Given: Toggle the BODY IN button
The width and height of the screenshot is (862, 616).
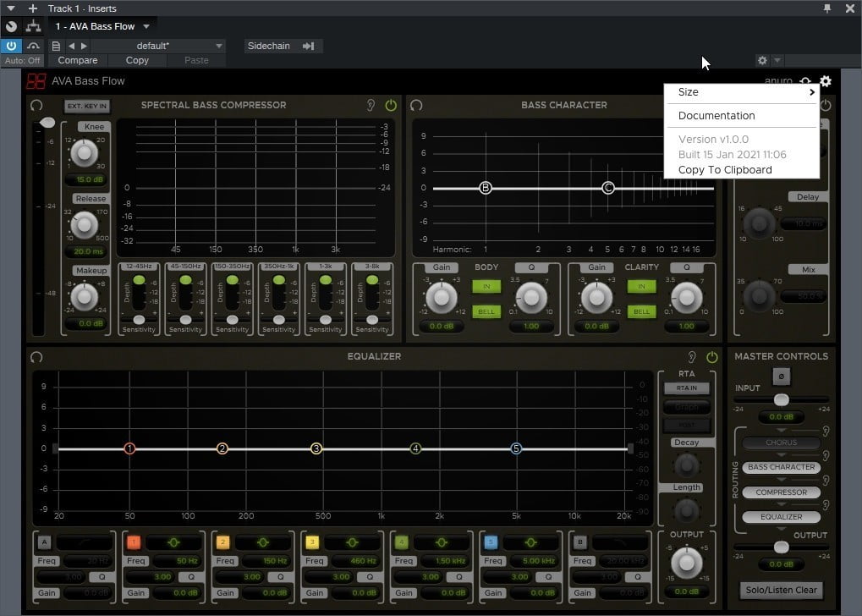Looking at the screenshot, I should 486,288.
